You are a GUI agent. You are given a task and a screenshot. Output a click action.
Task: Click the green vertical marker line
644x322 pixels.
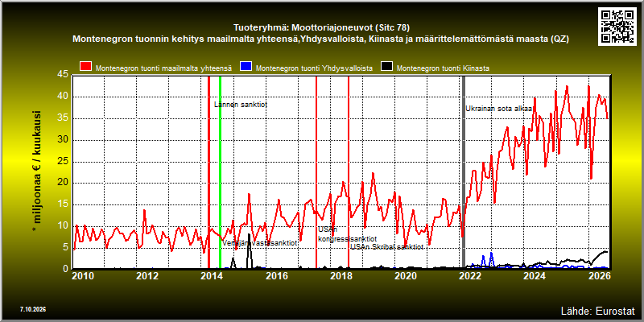click(x=220, y=172)
